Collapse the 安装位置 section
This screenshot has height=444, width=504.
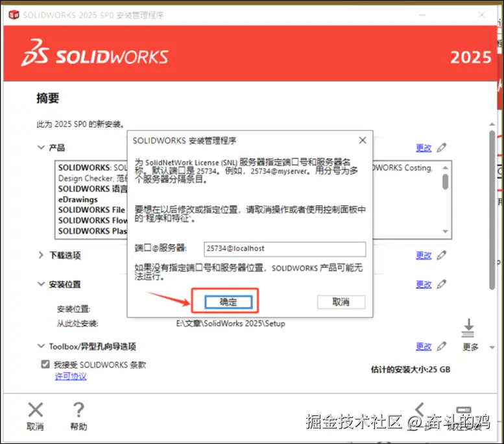[x=41, y=284]
